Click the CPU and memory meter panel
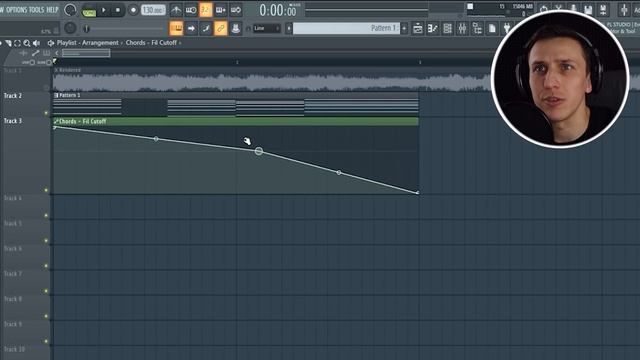The height and width of the screenshot is (360, 640). 500,10
